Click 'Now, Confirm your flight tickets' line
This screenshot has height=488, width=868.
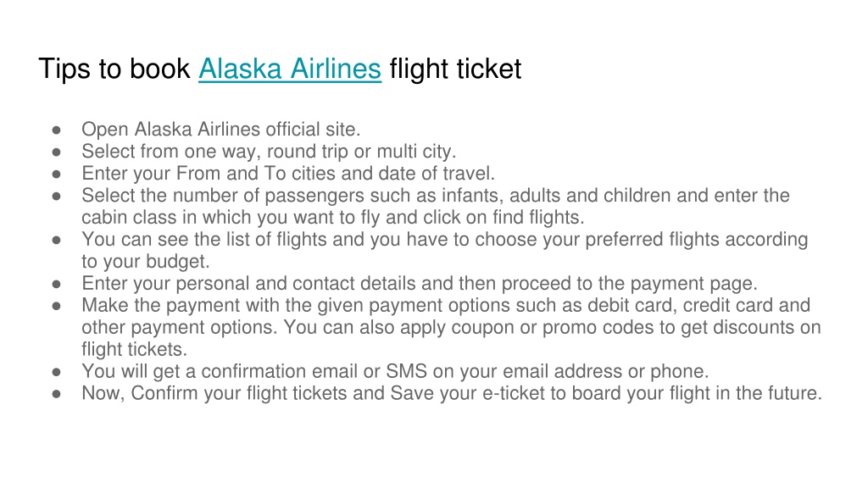tap(452, 393)
